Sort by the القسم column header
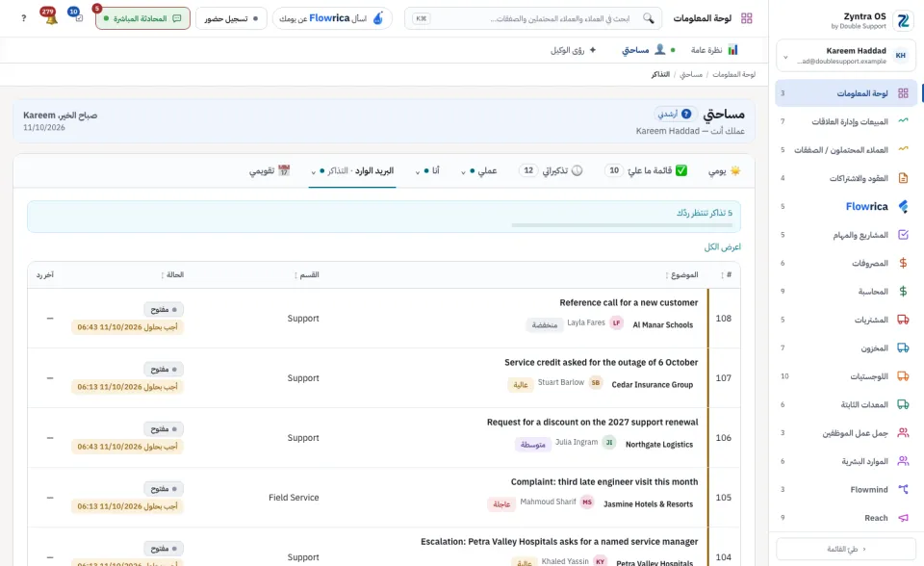The image size is (924, 566). click(x=307, y=274)
